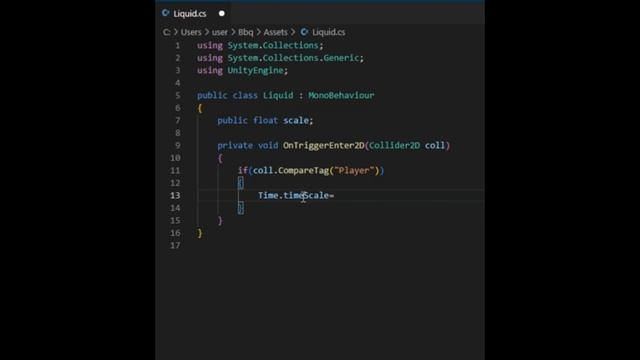Open the 'Users' breadcrumb folder
The image size is (640, 360).
point(191,32)
